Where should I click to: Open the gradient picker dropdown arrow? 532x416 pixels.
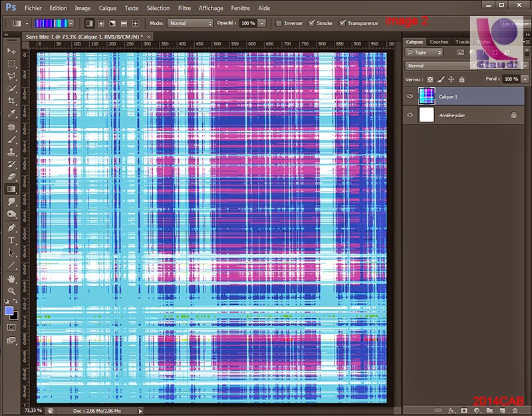pyautogui.click(x=71, y=23)
